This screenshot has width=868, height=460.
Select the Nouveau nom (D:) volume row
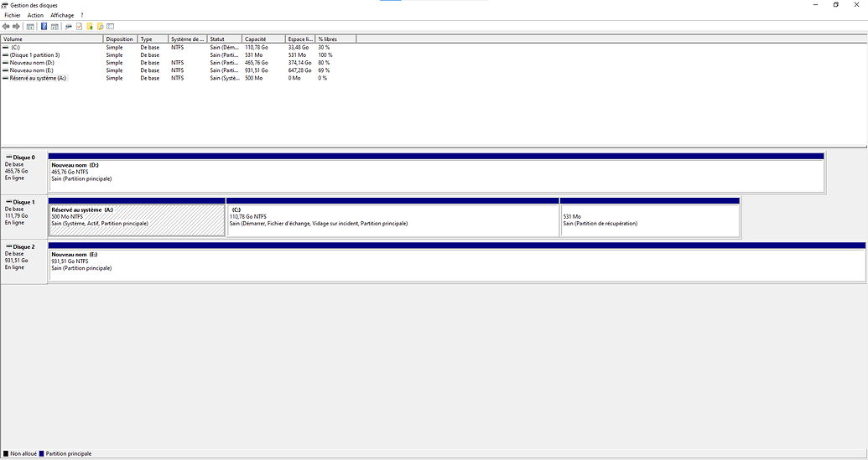coord(32,63)
